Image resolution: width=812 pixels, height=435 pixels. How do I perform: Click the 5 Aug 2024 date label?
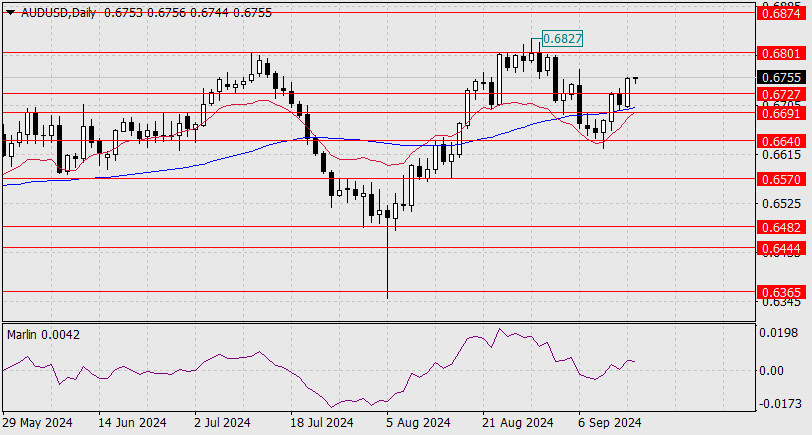point(418,423)
